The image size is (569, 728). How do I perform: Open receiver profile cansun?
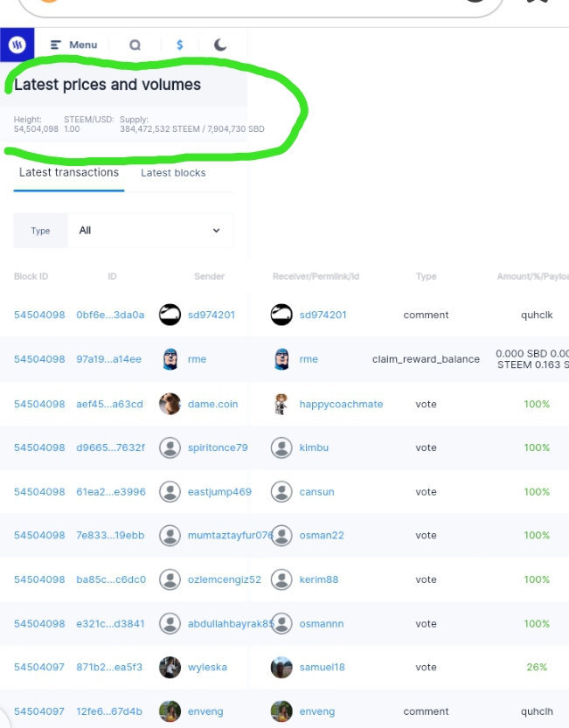[x=316, y=492]
